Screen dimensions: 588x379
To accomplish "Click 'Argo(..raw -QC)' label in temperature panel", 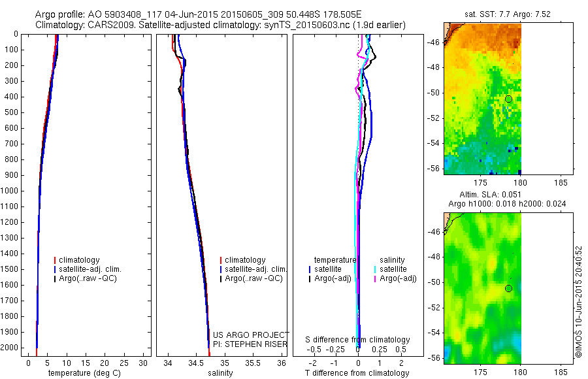I will coord(88,278).
